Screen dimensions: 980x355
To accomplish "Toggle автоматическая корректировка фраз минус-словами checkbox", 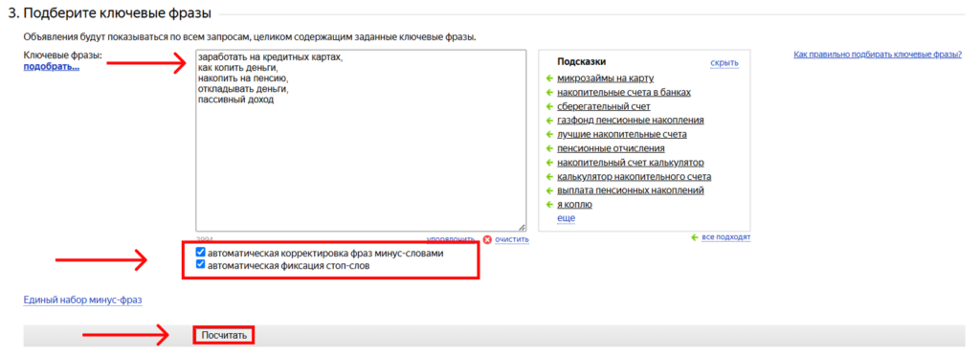I will pos(201,253).
